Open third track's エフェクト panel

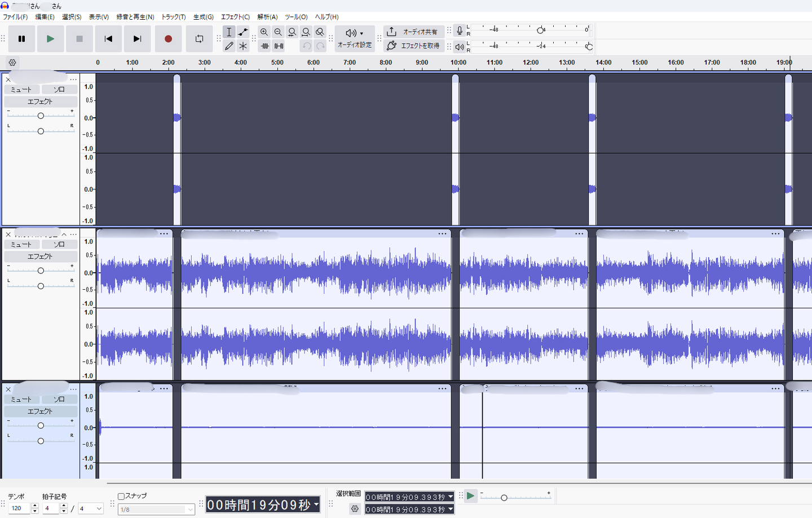tap(41, 411)
